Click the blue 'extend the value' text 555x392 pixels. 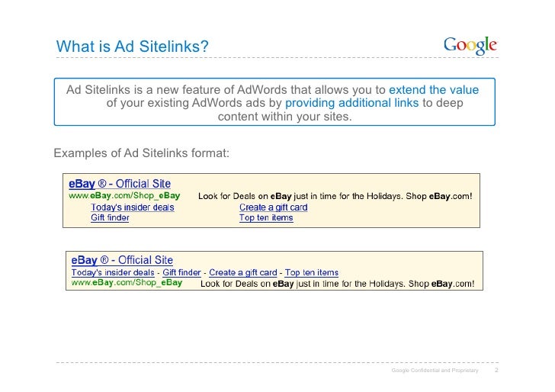click(434, 90)
